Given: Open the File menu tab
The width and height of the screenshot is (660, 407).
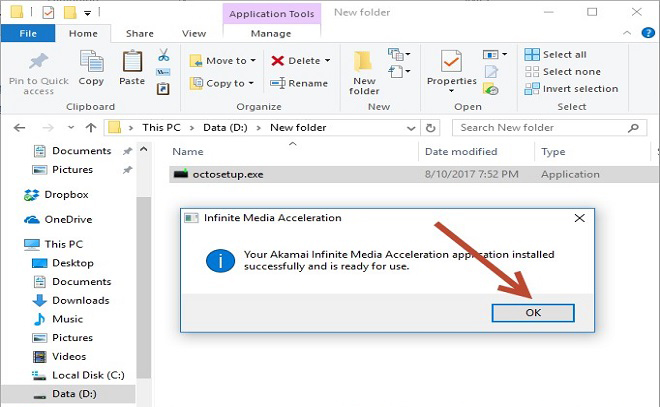Looking at the screenshot, I should pos(28,33).
